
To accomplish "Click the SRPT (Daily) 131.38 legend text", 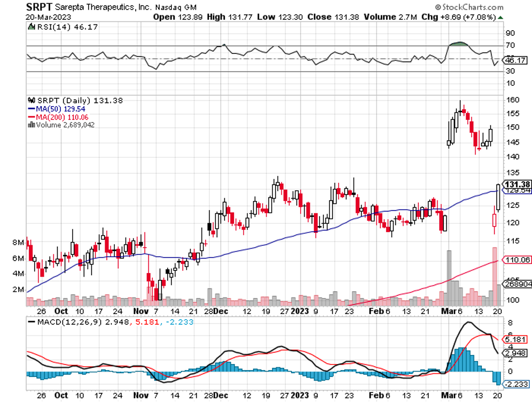I will (80, 101).
